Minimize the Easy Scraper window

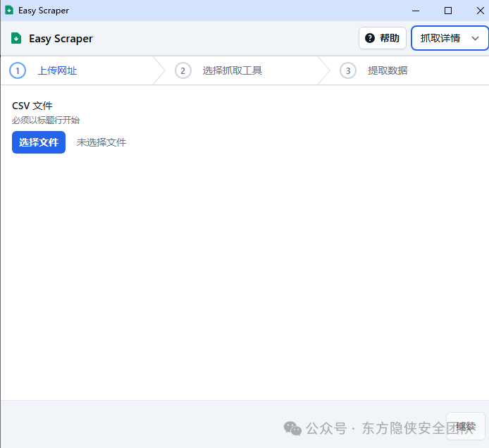tap(416, 11)
